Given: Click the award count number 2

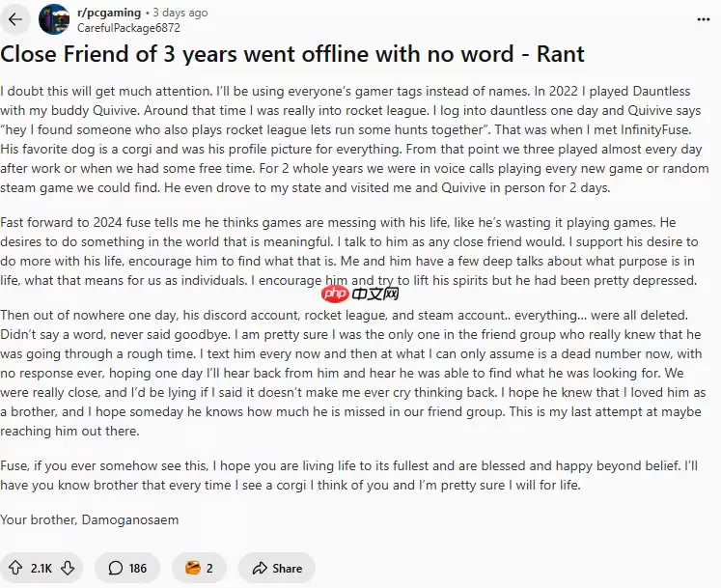Looking at the screenshot, I should tap(209, 568).
